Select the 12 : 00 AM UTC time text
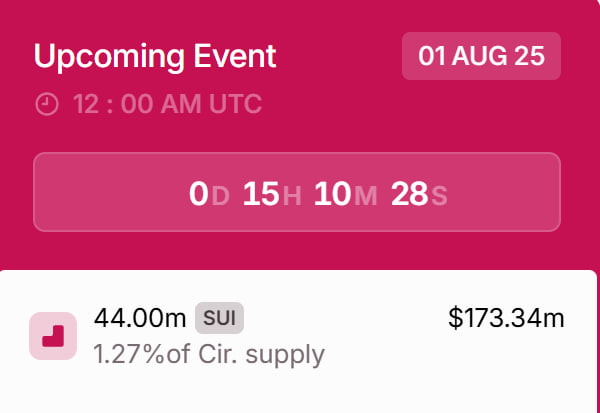This screenshot has width=600, height=413. (168, 103)
